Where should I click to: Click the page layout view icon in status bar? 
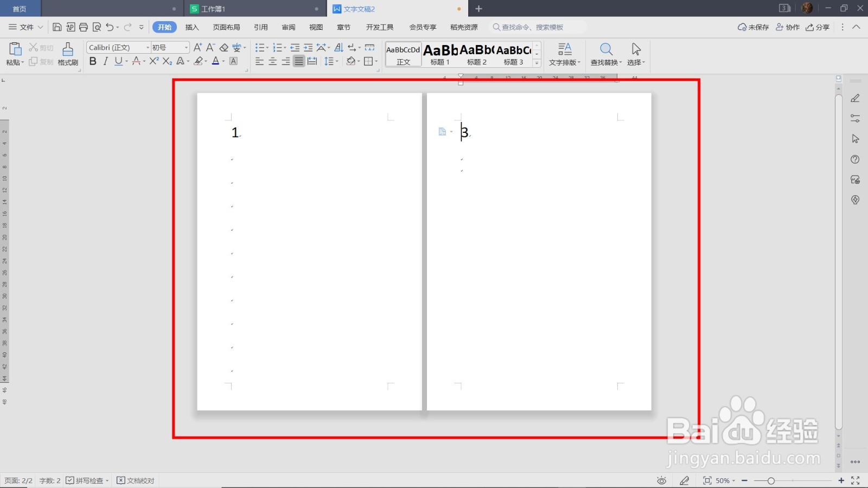click(707, 480)
